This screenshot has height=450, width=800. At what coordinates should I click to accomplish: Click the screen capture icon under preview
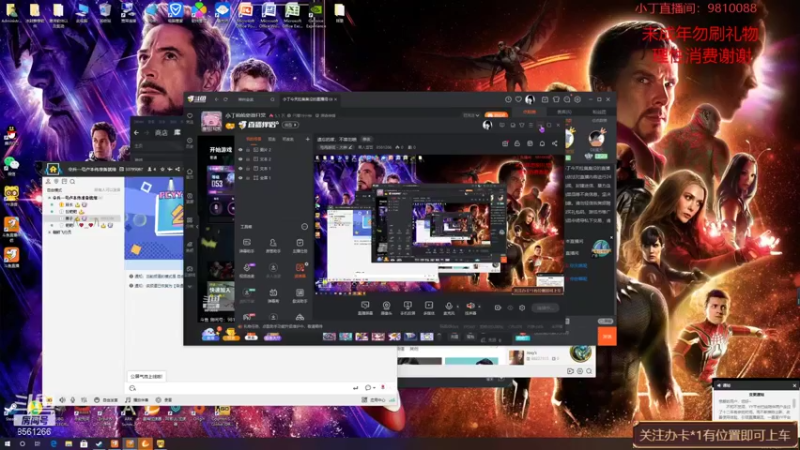click(365, 307)
